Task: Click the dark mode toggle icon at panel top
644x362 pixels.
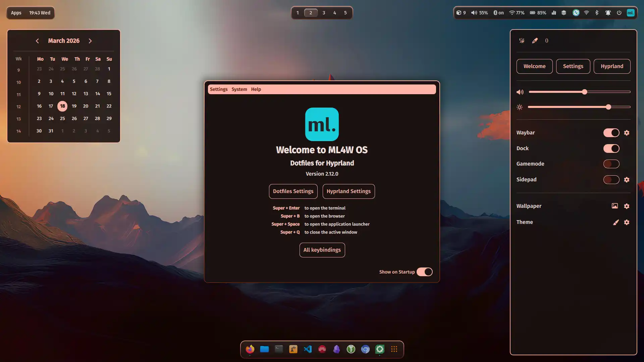Action: (x=521, y=41)
